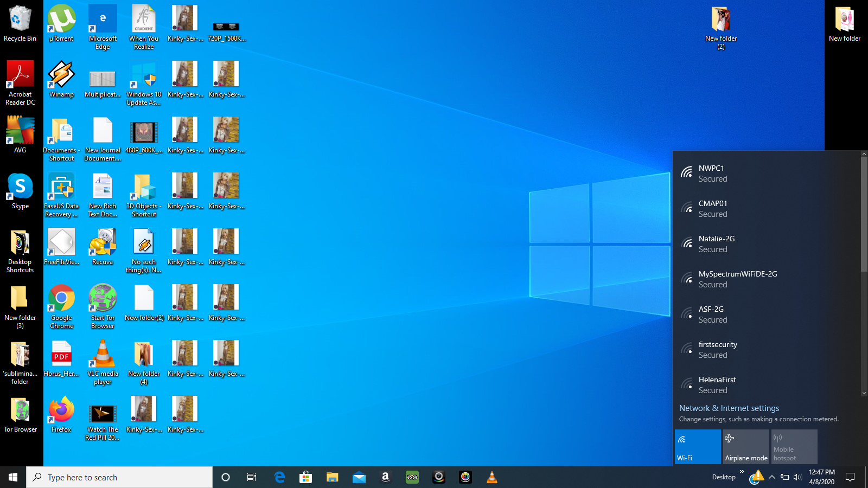Select the Documents - Shortcut icon
This screenshot has height=488, width=868.
pyautogui.click(x=61, y=139)
